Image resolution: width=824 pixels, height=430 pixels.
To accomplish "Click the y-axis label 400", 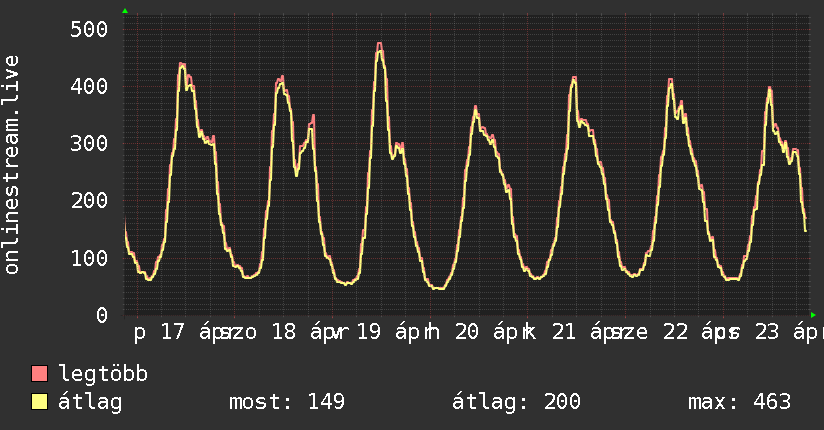I will click(89, 86).
